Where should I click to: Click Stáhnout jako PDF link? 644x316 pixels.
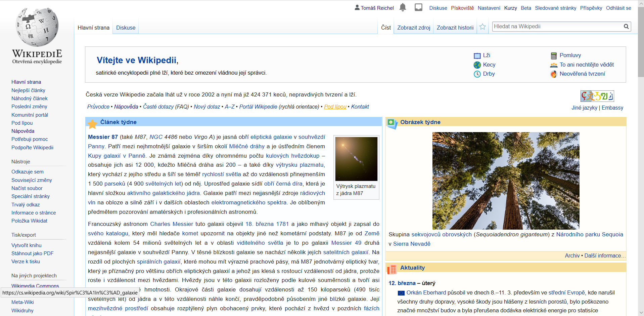[32, 253]
